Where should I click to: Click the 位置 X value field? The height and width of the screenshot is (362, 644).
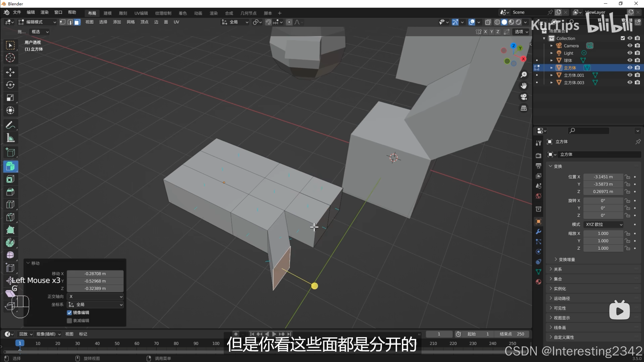tap(603, 177)
